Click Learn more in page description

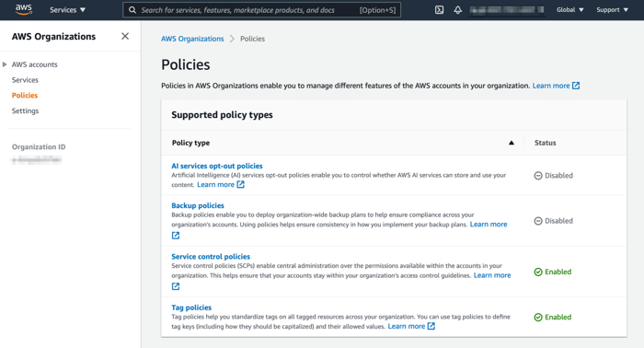pyautogui.click(x=551, y=86)
